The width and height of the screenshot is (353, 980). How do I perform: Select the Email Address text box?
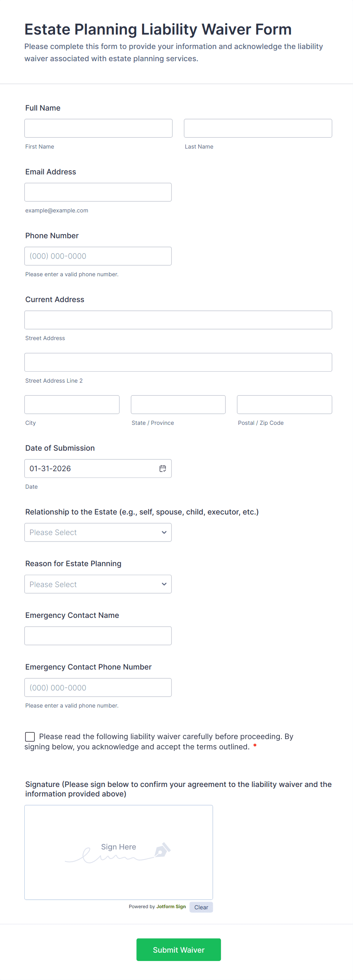coord(98,192)
